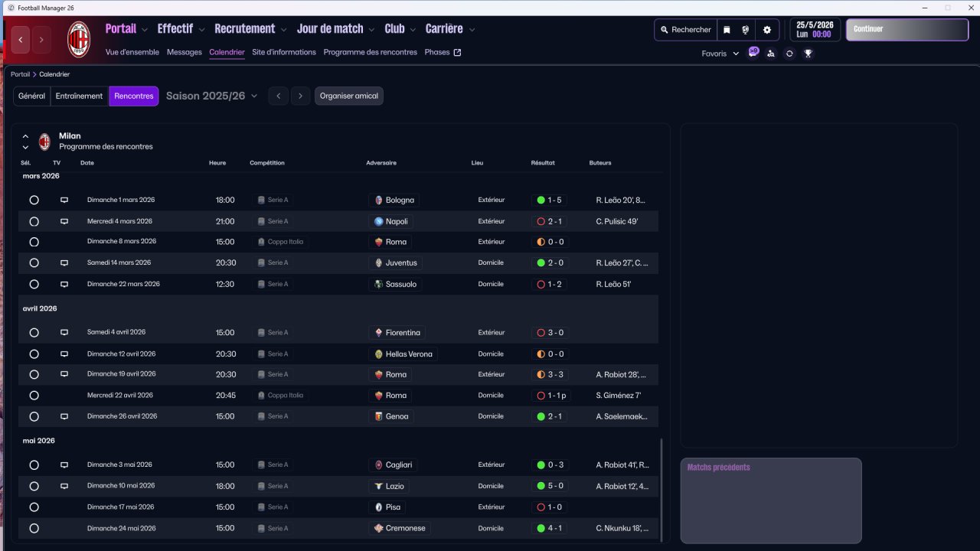
Task: Select the radio button for Lazio match
Action: pos(34,487)
